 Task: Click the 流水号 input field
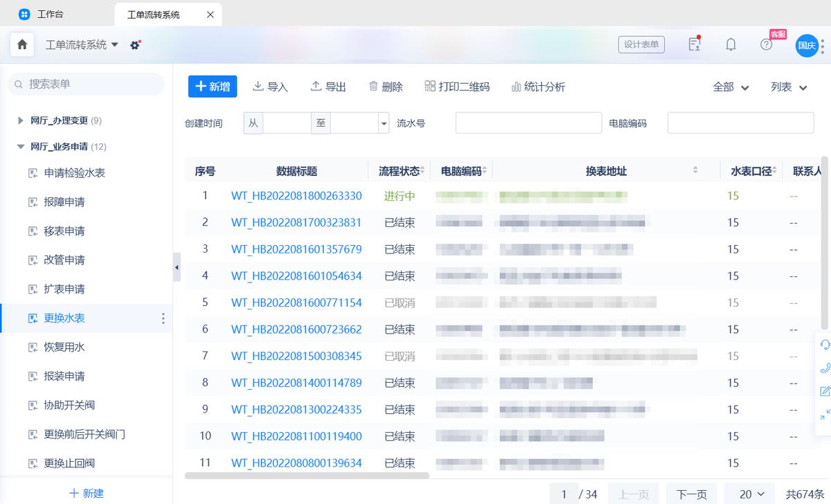528,122
